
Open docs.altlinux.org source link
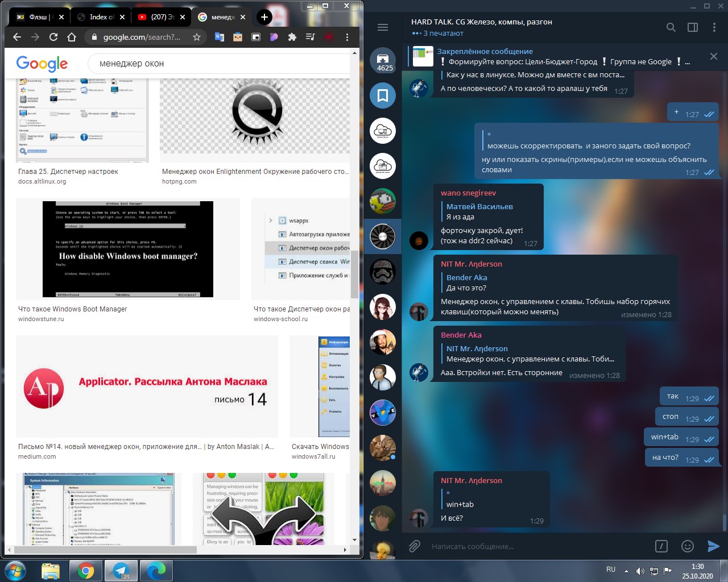click(x=42, y=182)
